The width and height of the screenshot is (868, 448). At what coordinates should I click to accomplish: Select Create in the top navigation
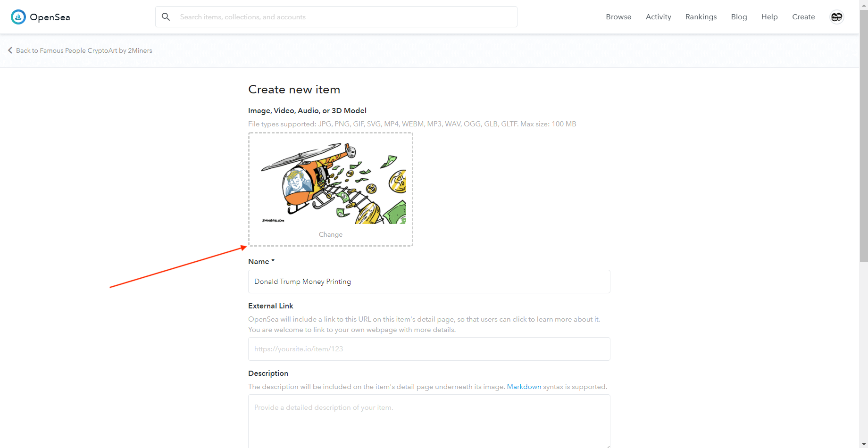point(803,17)
